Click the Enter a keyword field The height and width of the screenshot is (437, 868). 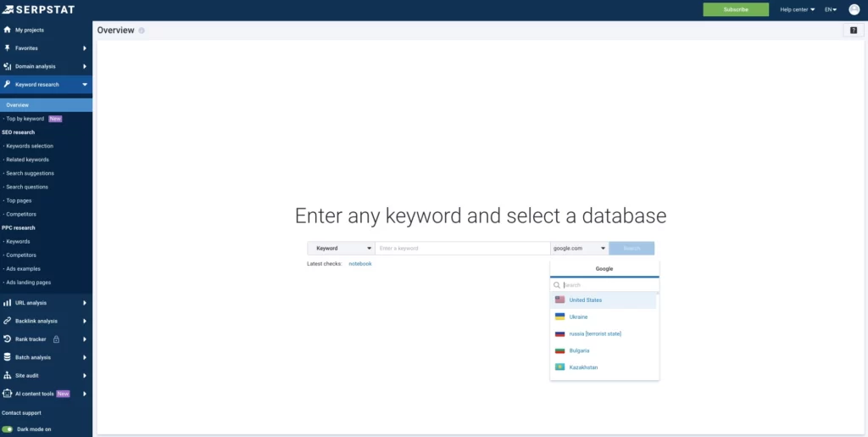pyautogui.click(x=463, y=248)
